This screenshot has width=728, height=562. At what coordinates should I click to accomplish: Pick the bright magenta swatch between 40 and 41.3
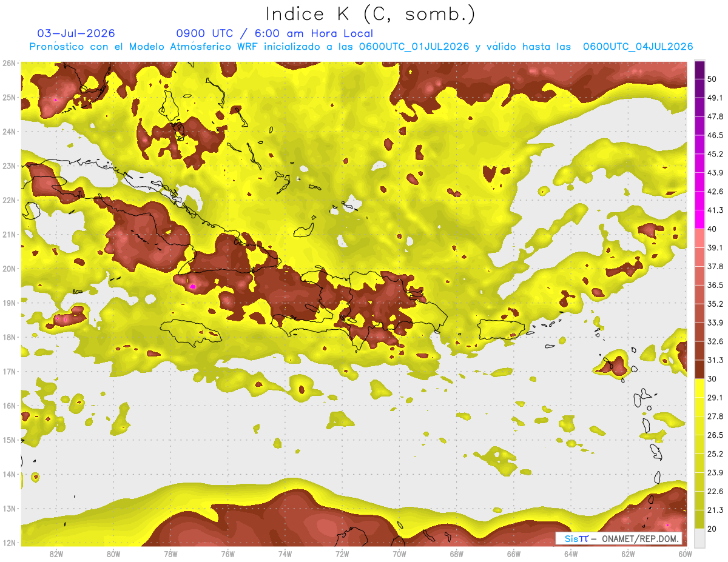coord(699,219)
